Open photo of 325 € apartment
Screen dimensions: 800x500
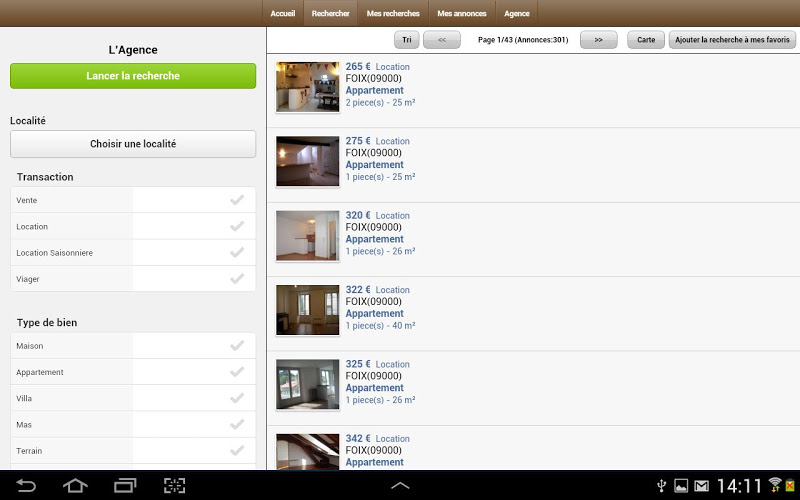(308, 384)
